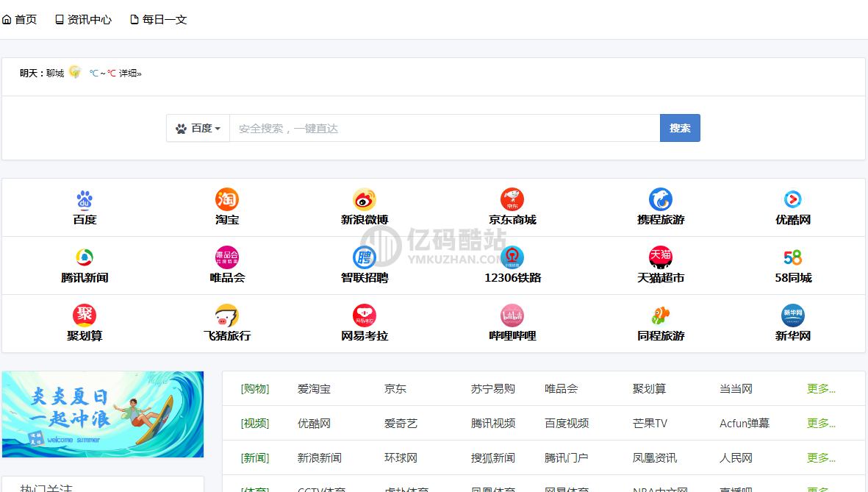Viewport: 868px width, 492px height.
Task: Open the 环球网 link
Action: click(401, 458)
